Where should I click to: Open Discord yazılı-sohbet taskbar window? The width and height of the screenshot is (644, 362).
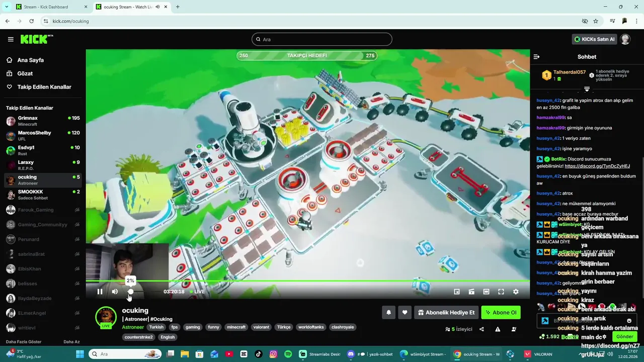(371, 354)
